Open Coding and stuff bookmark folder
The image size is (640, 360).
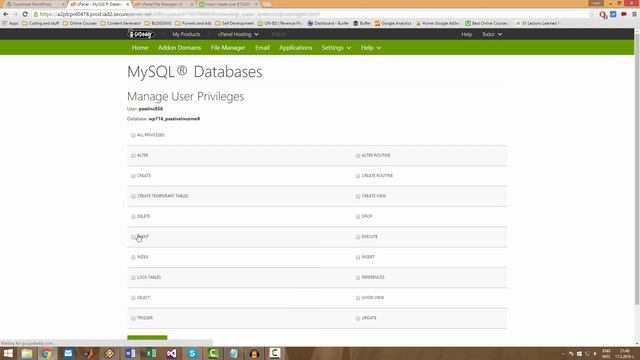pyautogui.click(x=41, y=23)
